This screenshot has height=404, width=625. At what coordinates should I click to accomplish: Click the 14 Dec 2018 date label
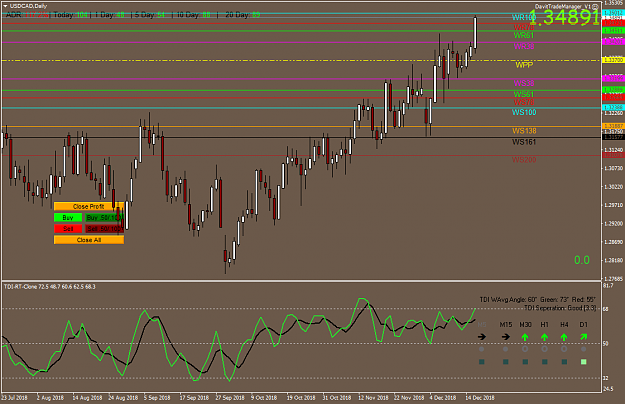tap(480, 398)
